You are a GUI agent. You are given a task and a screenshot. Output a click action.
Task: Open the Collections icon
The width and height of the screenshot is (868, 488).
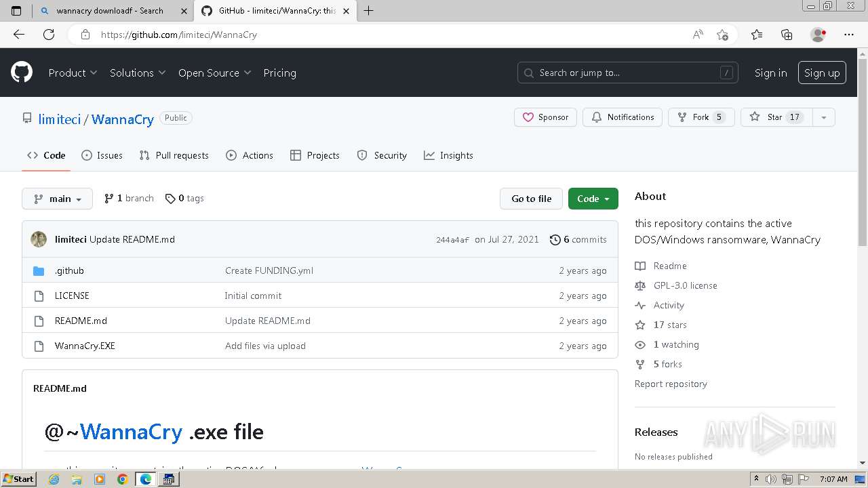tap(787, 35)
